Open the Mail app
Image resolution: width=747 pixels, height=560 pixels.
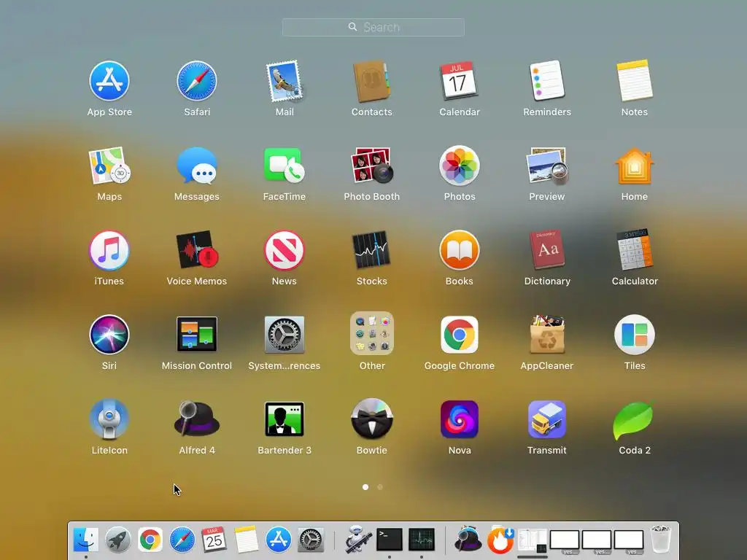[285, 81]
